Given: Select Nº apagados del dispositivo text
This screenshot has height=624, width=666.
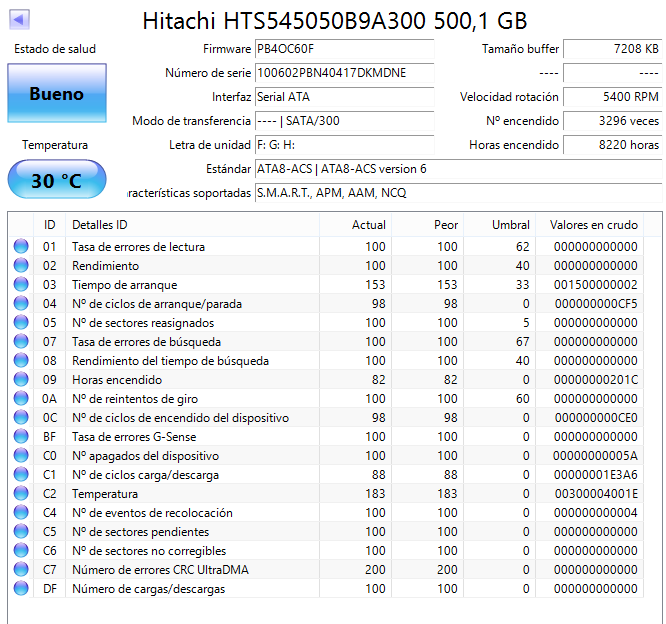Looking at the screenshot, I should 145,456.
